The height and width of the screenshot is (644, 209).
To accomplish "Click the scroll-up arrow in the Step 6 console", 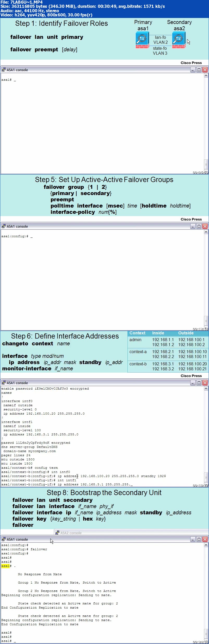I will coord(206,389).
